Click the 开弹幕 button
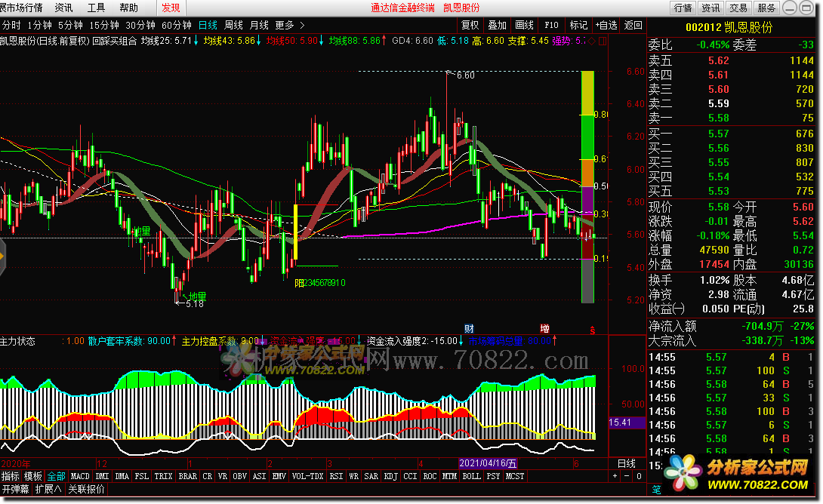 (15, 490)
